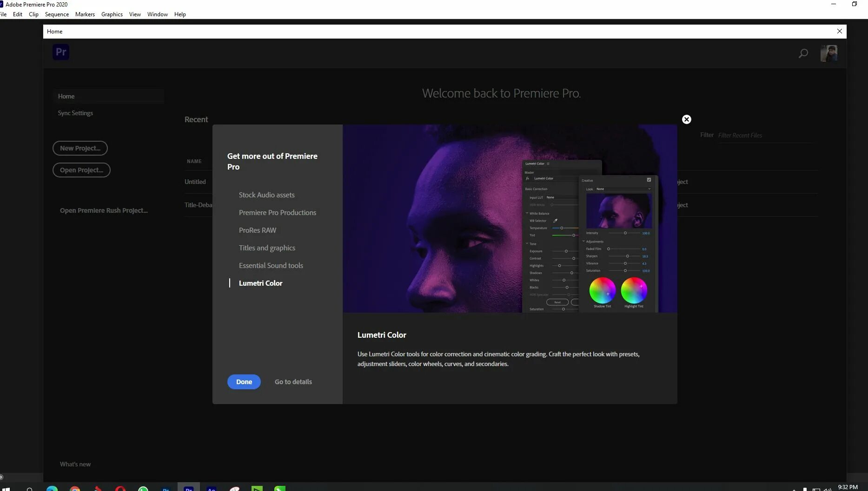Click the Lumetri Color preview image
868x491 pixels.
510,218
